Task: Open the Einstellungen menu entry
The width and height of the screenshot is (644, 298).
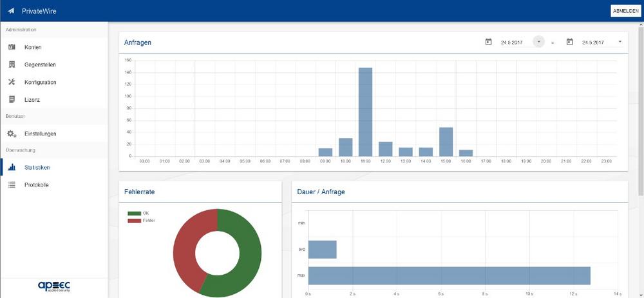Action: 54,134
